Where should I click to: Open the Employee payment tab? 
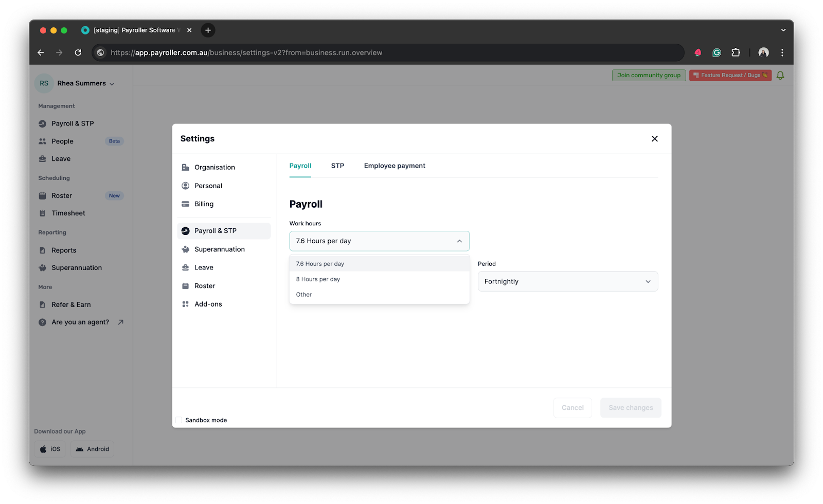[x=395, y=166]
